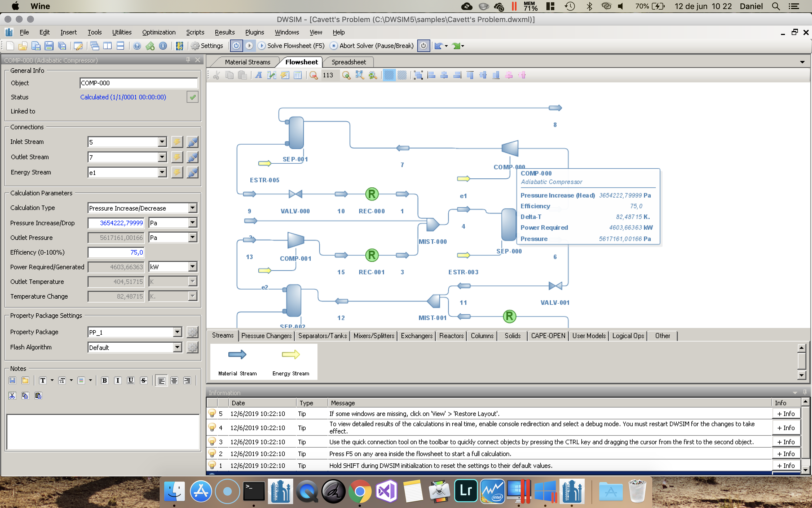Select the REC-000 recycle block
The width and height of the screenshot is (812, 508).
pyautogui.click(x=372, y=194)
